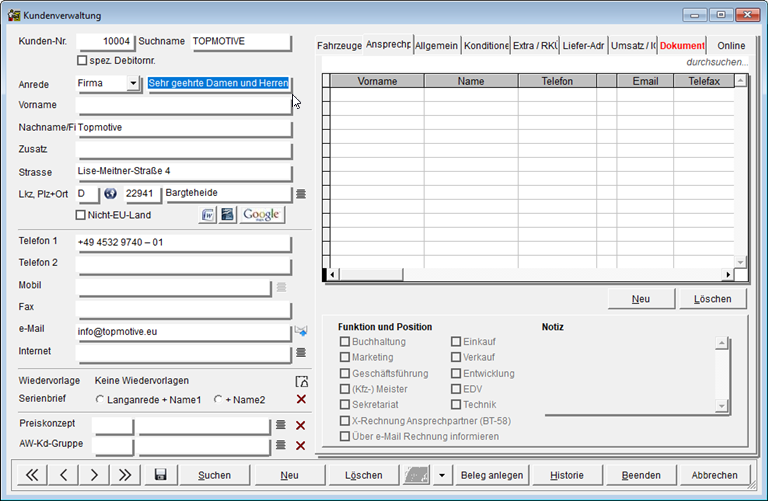Open the Anrede Firma dropdown

pyautogui.click(x=133, y=83)
